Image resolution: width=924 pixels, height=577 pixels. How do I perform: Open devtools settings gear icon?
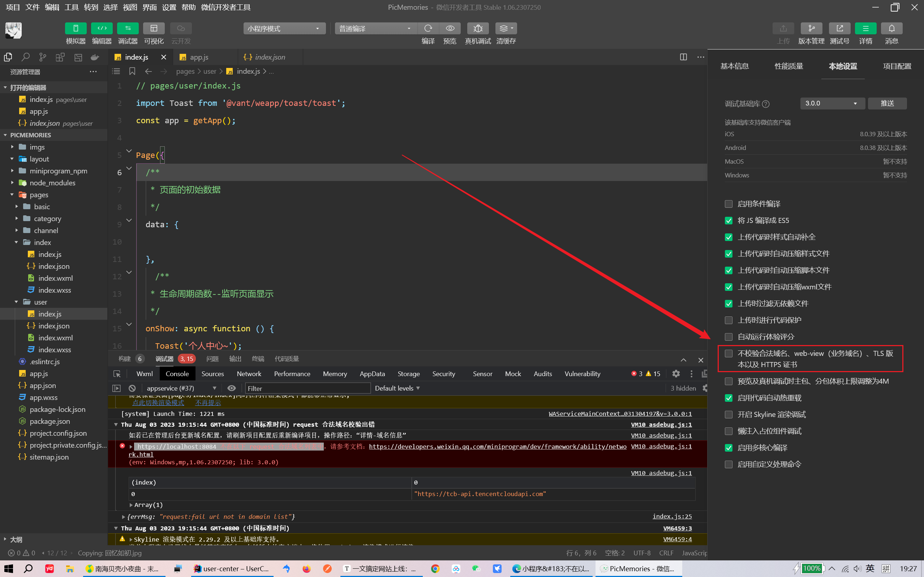click(x=676, y=374)
